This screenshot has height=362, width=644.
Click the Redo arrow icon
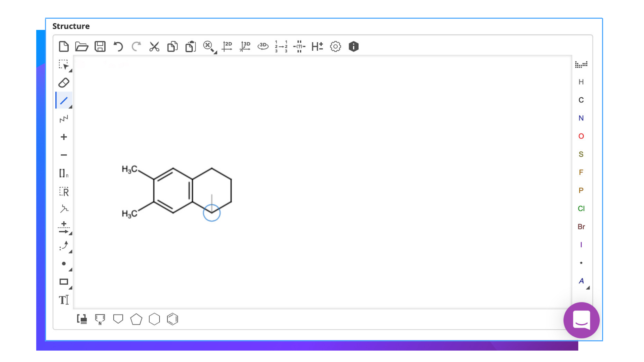[136, 46]
